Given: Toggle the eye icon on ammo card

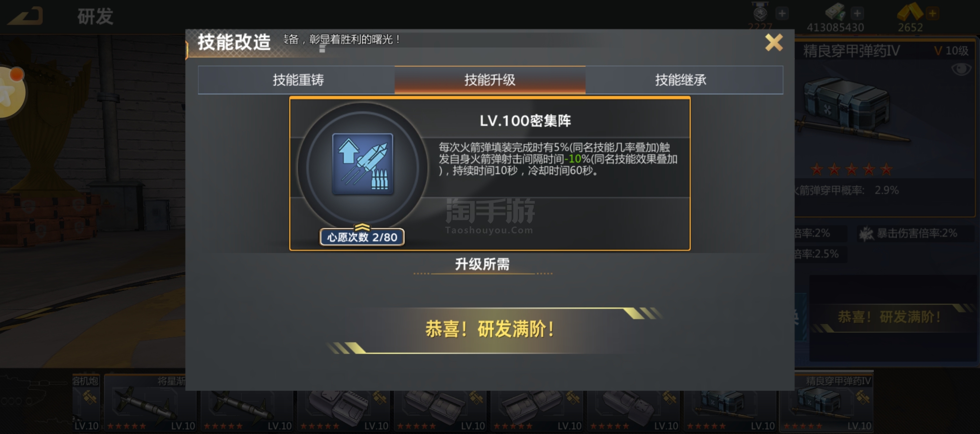Looking at the screenshot, I should (961, 69).
